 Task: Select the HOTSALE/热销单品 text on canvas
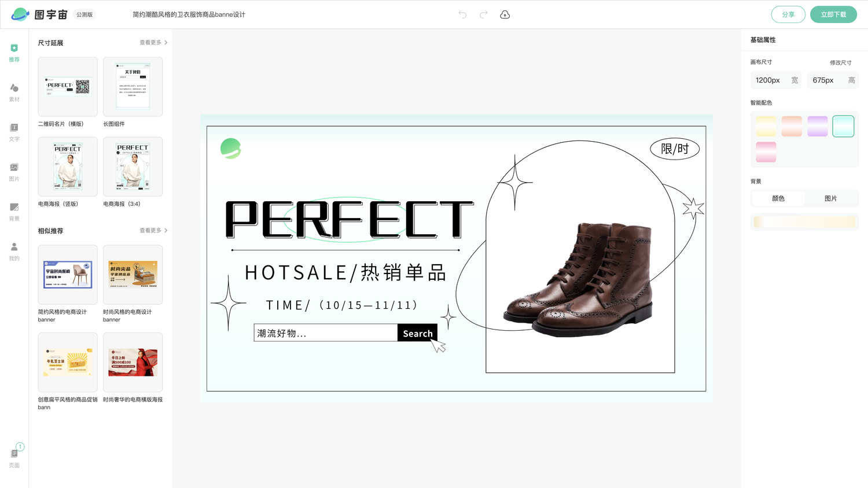pos(345,272)
